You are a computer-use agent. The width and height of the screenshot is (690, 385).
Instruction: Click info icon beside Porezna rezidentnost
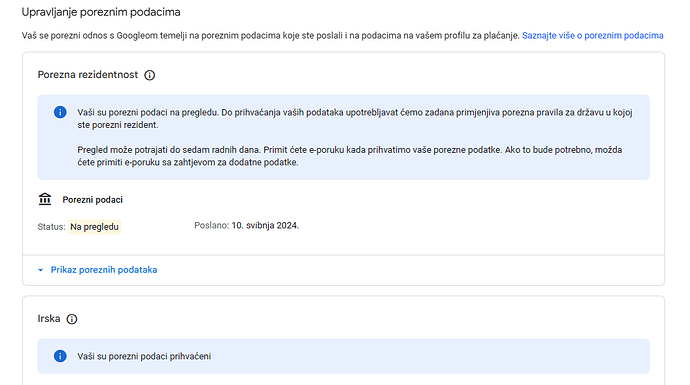point(150,75)
